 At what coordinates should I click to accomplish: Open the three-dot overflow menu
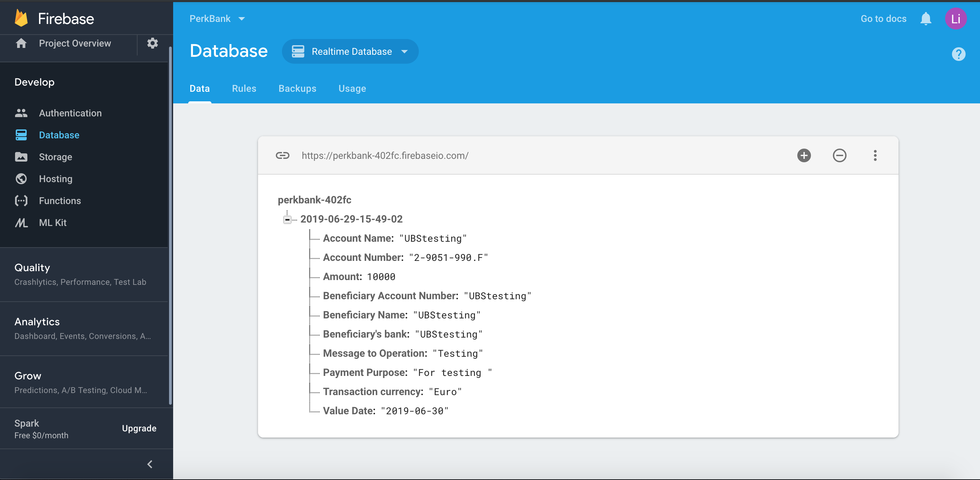pyautogui.click(x=875, y=155)
